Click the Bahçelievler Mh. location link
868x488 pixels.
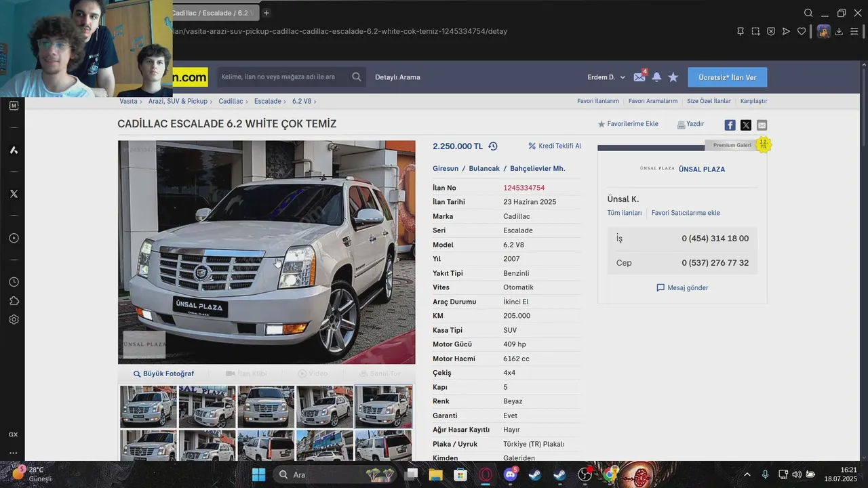(x=538, y=168)
